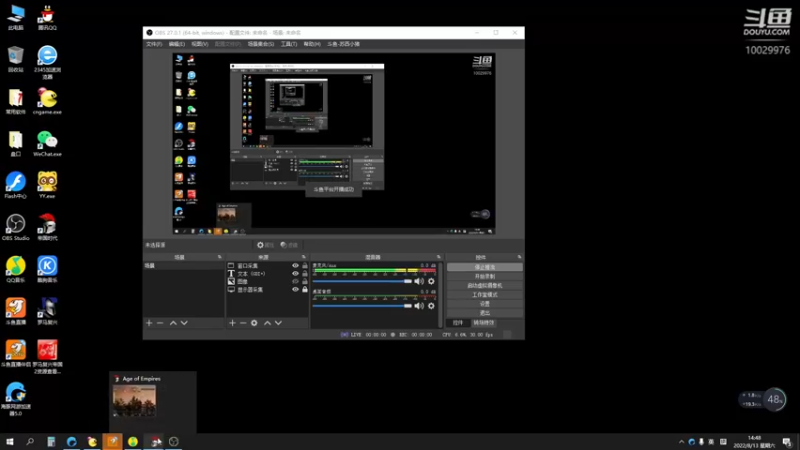Toggle visibility of 窗口采集 source

(x=295, y=265)
